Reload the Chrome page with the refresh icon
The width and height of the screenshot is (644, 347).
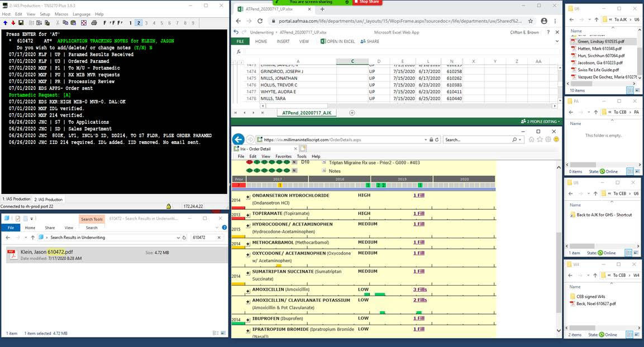260,21
